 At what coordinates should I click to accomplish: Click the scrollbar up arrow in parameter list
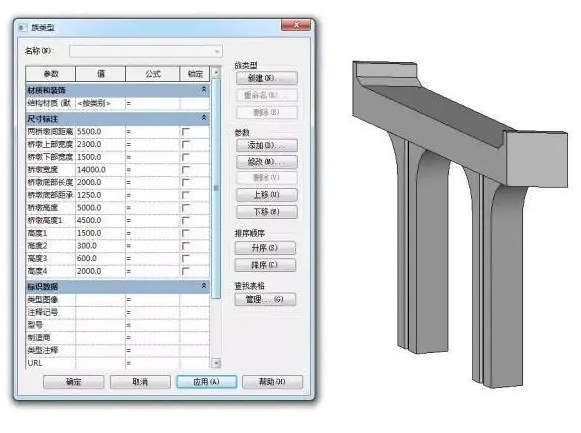pyautogui.click(x=216, y=72)
